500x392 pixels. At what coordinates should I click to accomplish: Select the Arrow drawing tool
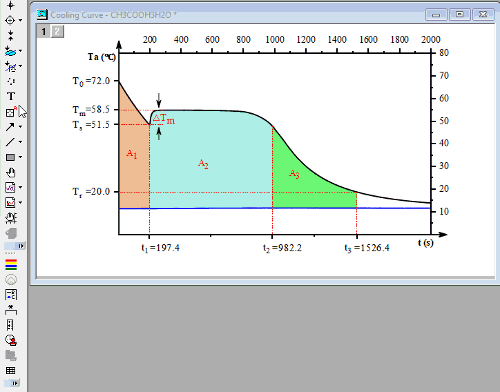[10, 127]
